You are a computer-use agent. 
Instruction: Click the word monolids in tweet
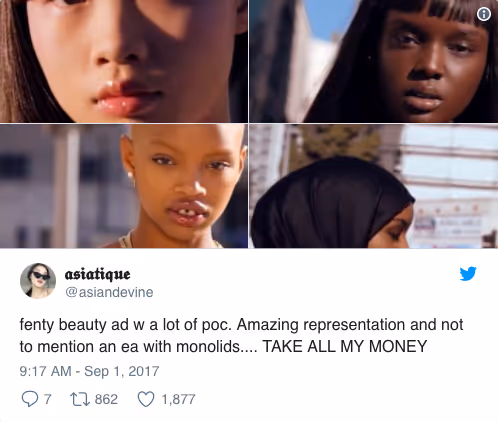pyautogui.click(x=208, y=346)
